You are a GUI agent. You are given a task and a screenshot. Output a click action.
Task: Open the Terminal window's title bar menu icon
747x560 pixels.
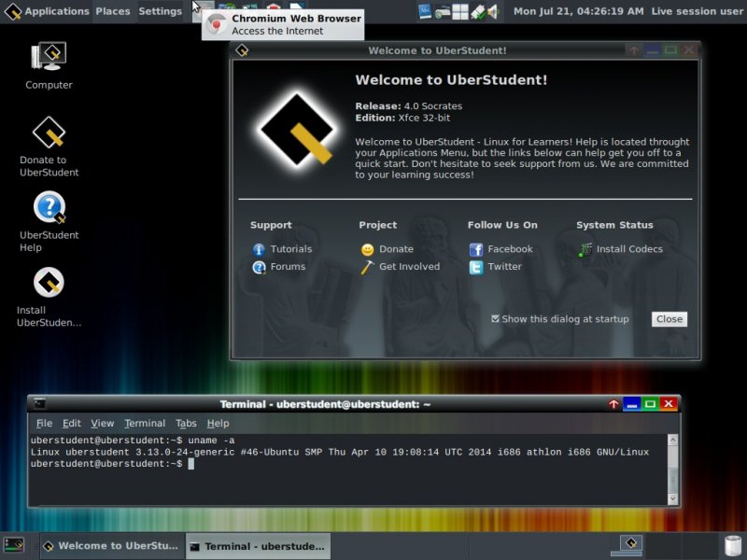pyautogui.click(x=39, y=404)
